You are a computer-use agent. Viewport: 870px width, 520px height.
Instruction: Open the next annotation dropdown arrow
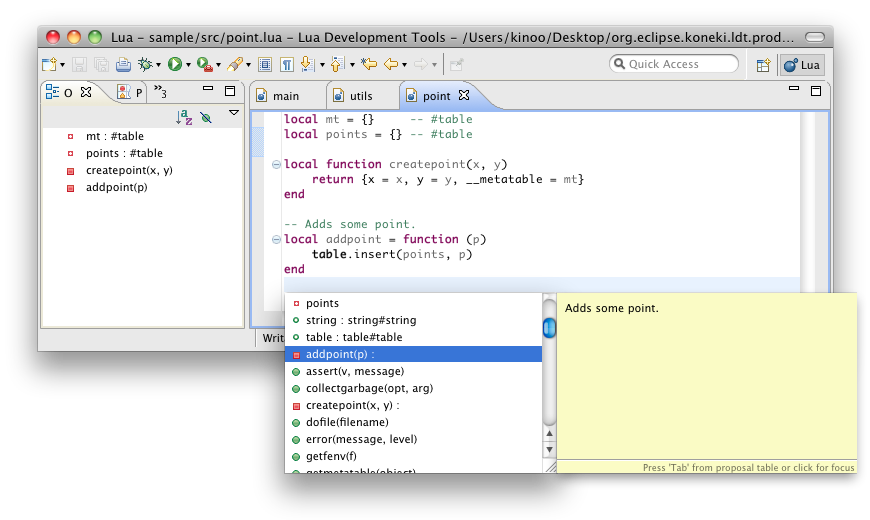322,65
